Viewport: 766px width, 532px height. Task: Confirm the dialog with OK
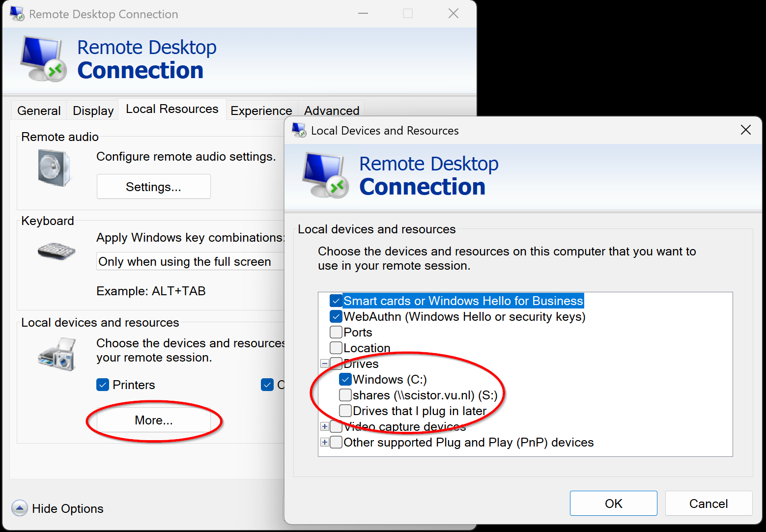pyautogui.click(x=614, y=503)
